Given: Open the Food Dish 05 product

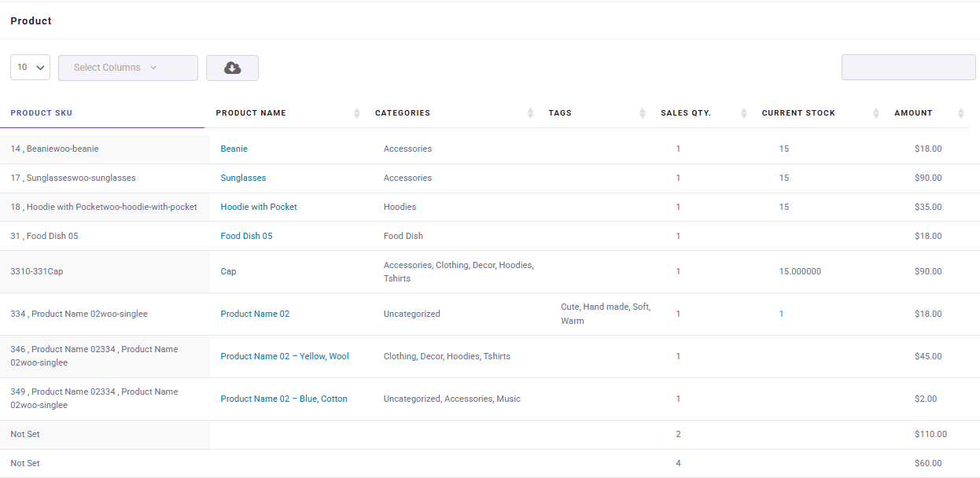Looking at the screenshot, I should tap(246, 235).
